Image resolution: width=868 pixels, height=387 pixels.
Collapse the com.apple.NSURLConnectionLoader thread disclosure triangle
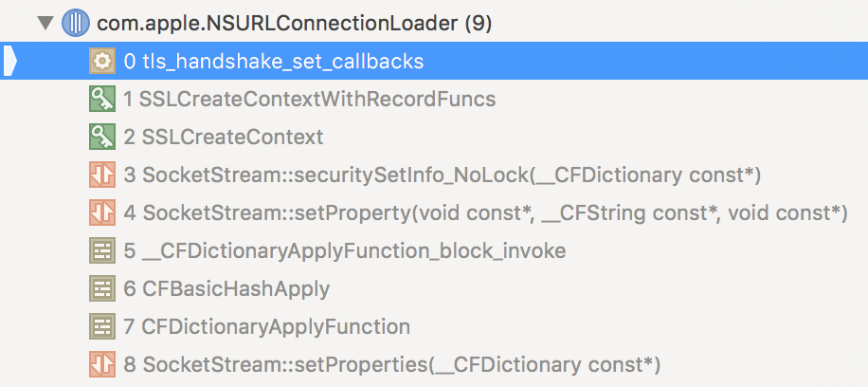[x=45, y=24]
